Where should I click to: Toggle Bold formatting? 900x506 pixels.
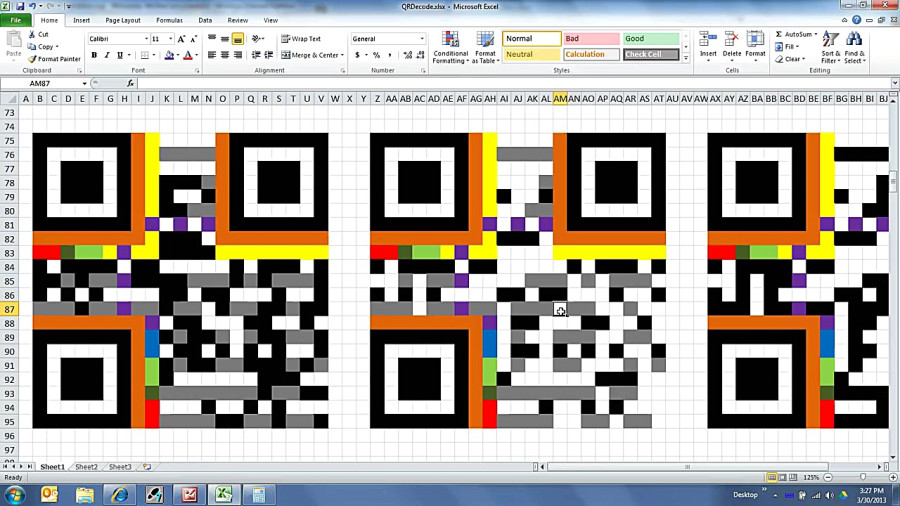(94, 55)
